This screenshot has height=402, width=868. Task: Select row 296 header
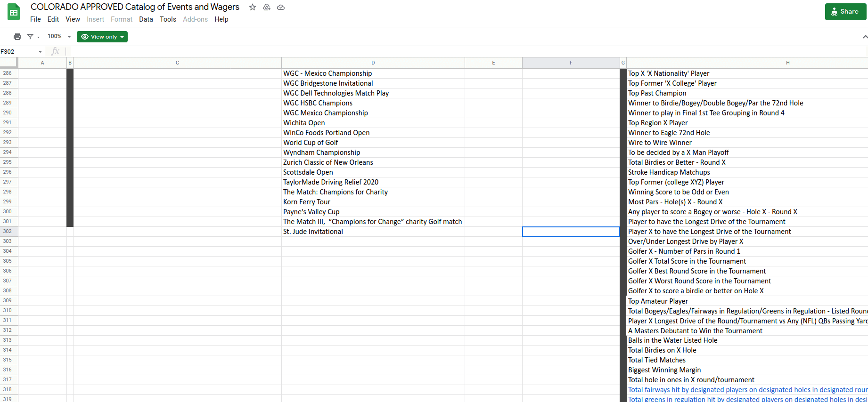coord(8,172)
